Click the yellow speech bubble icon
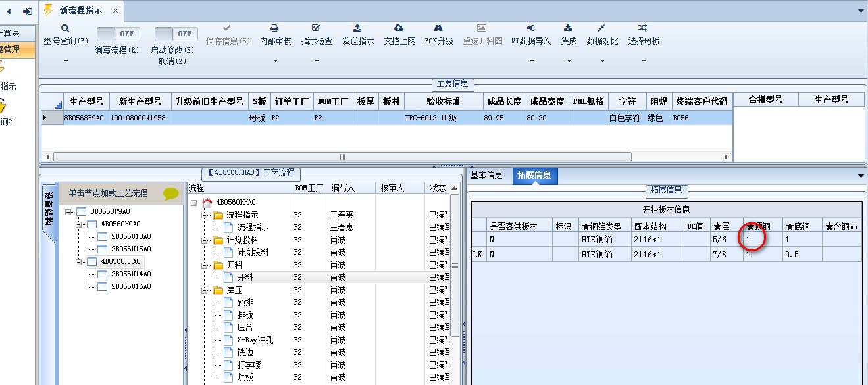Image resolution: width=868 pixels, height=385 pixels. (171, 193)
